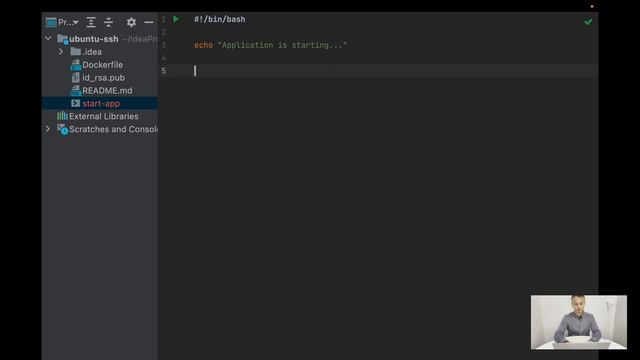The height and width of the screenshot is (360, 640).
Task: Click line number 3 in gutter
Action: [x=163, y=45]
